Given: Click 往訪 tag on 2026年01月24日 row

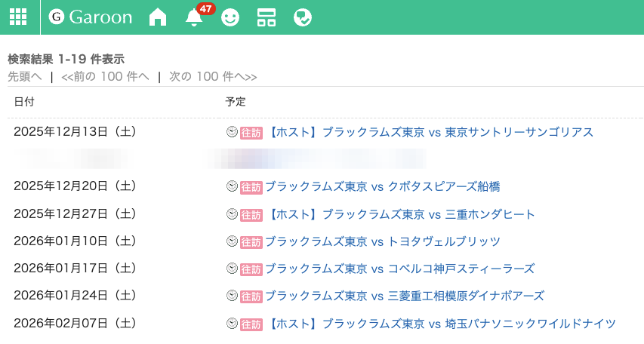Looking at the screenshot, I should [x=251, y=296].
